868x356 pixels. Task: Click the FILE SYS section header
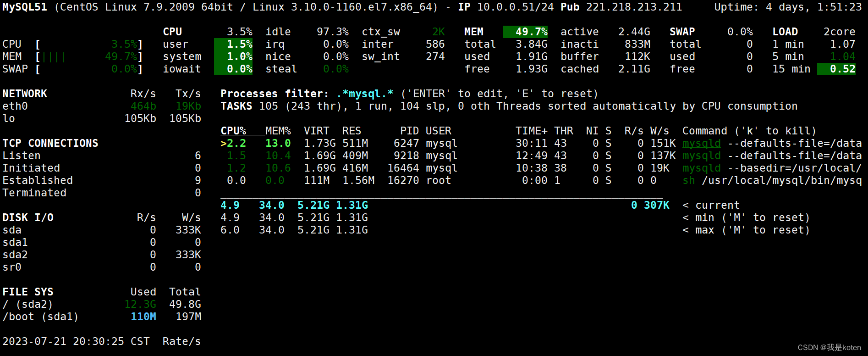click(x=28, y=292)
